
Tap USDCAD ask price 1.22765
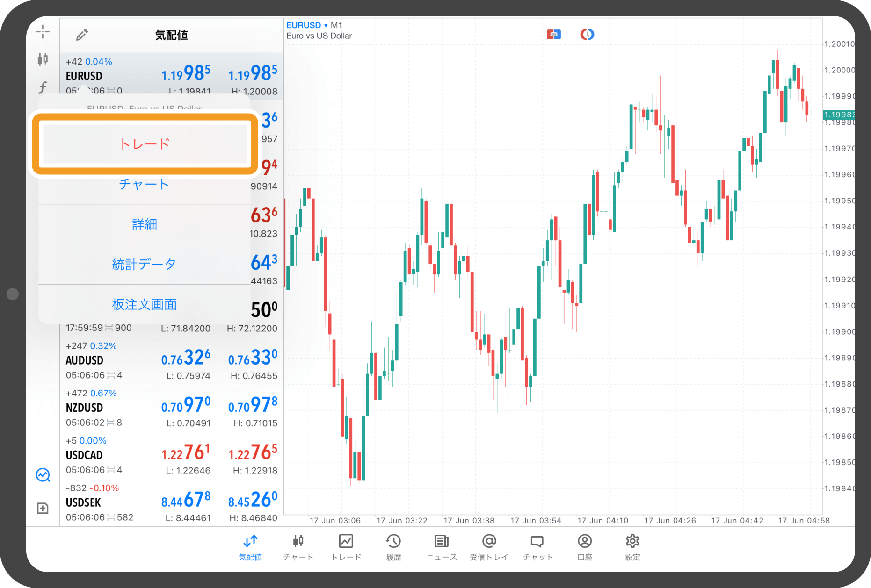click(253, 452)
